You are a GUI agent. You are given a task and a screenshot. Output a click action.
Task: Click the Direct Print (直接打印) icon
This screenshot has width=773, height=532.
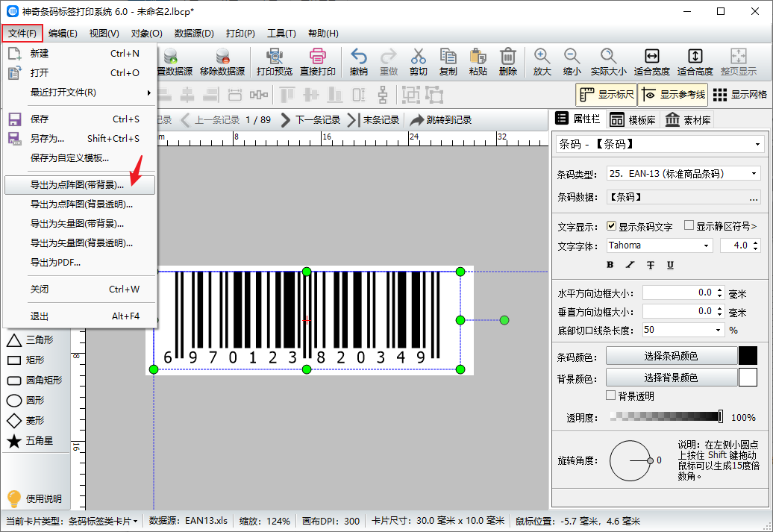pos(318,62)
